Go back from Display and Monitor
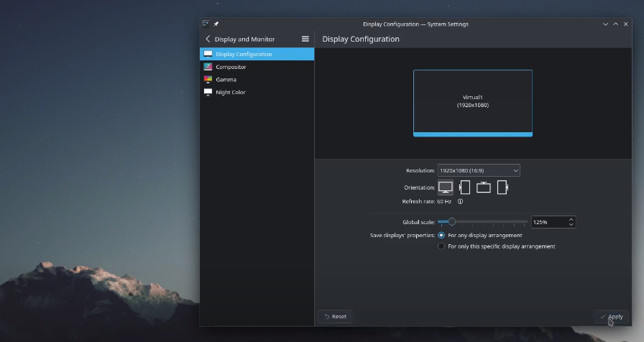This screenshot has height=342, width=644. pyautogui.click(x=208, y=39)
